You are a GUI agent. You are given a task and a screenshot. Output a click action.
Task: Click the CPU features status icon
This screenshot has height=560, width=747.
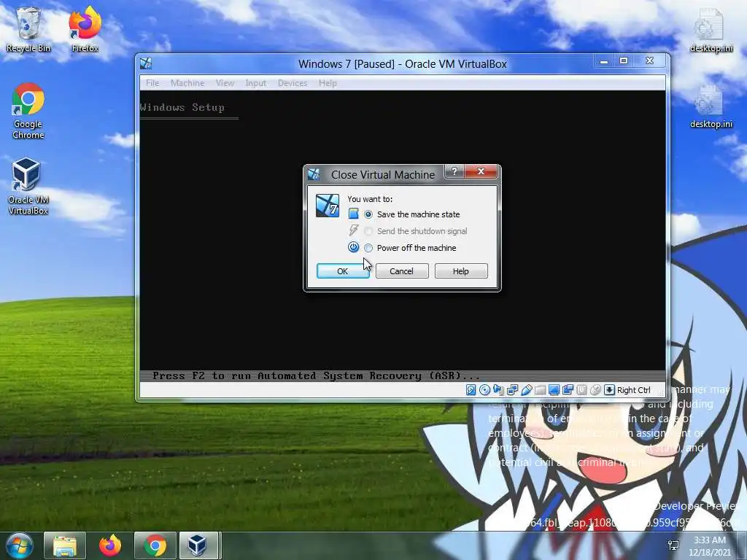pyautogui.click(x=581, y=390)
